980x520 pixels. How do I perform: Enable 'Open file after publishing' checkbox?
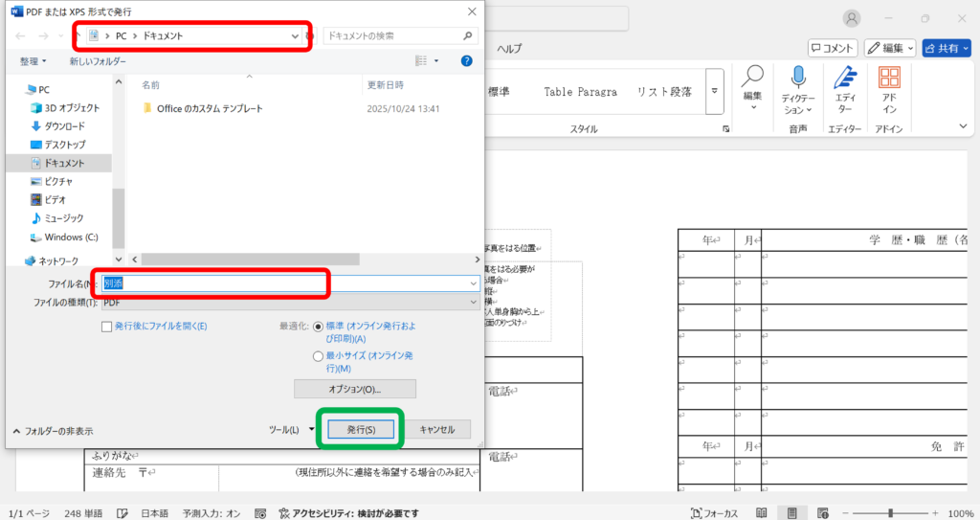coord(107,326)
